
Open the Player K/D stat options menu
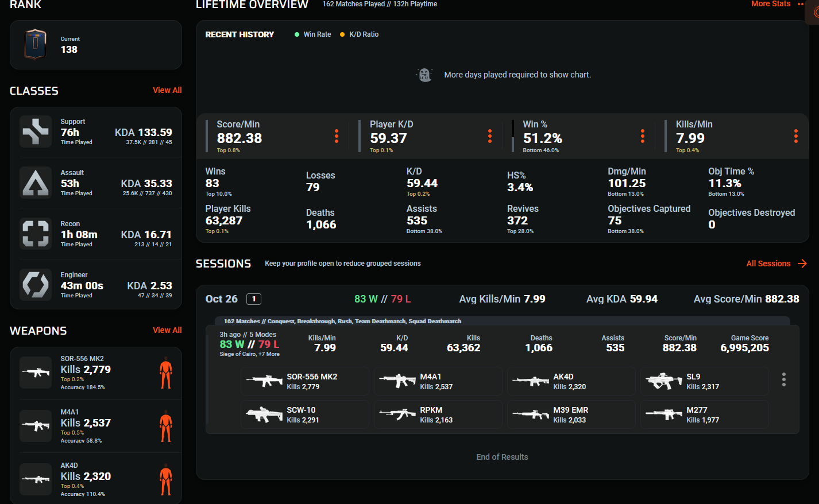tap(490, 136)
